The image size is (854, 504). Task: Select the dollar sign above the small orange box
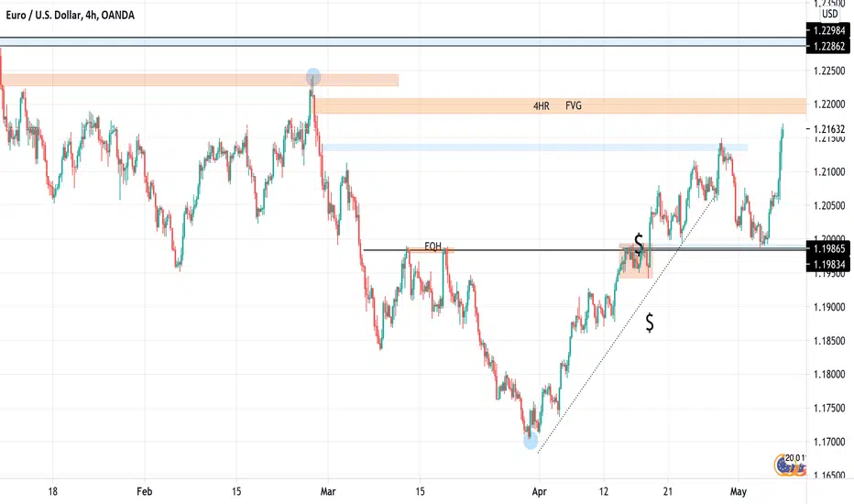coord(639,243)
